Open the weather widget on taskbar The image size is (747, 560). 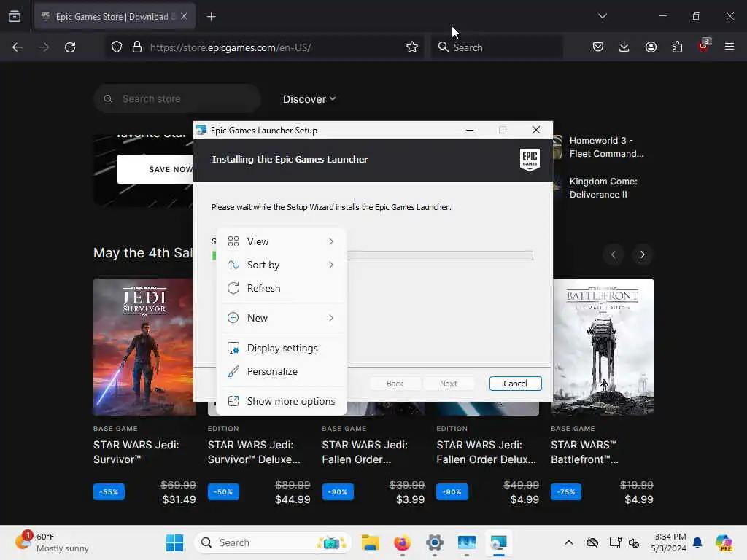52,542
